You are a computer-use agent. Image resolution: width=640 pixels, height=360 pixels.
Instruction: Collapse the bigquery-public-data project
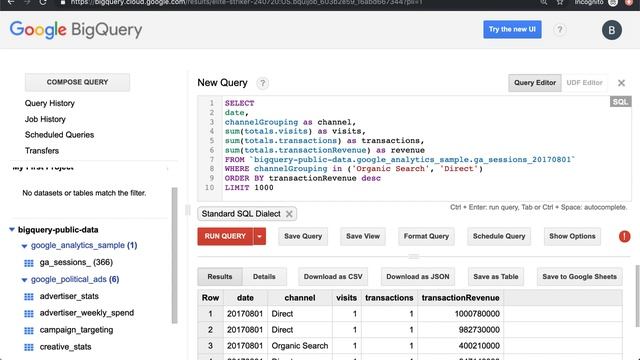12,230
